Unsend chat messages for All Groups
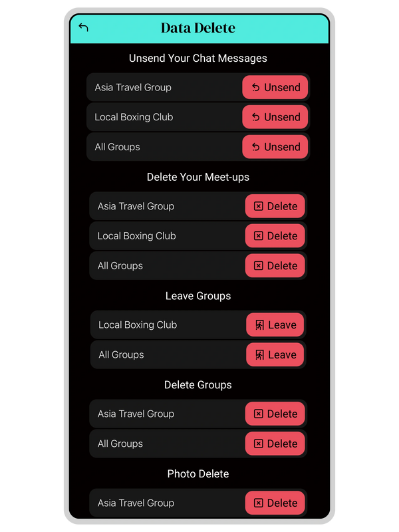This screenshot has height=532, width=399. 275,147
